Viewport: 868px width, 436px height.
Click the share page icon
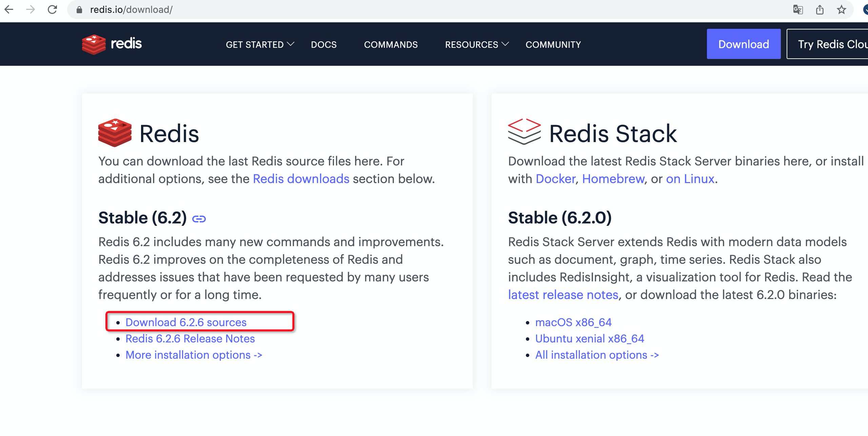820,9
